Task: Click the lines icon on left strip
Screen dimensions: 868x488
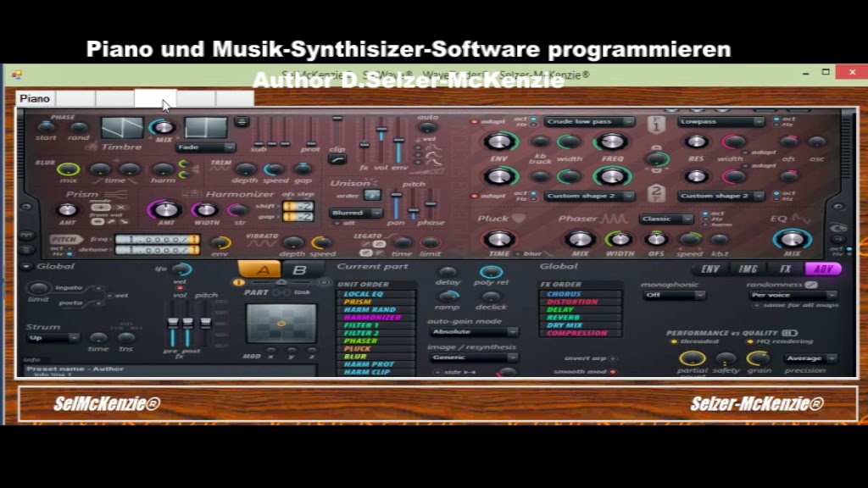Action: coord(26,250)
